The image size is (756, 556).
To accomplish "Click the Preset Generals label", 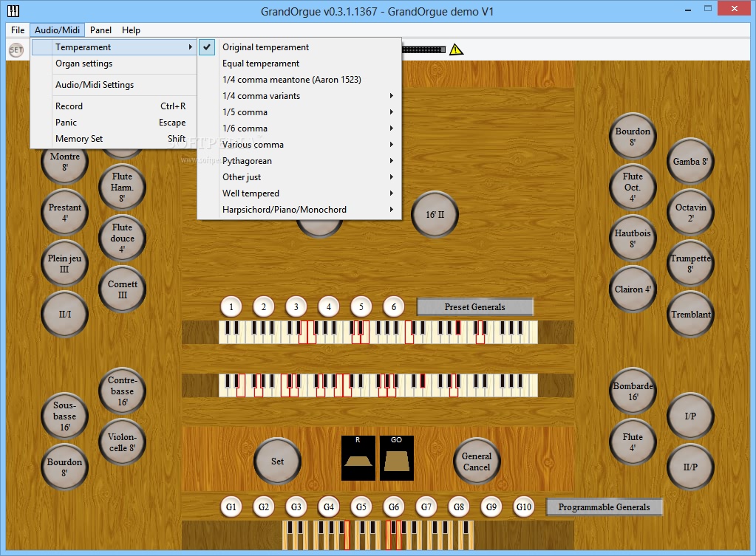I will pyautogui.click(x=475, y=307).
